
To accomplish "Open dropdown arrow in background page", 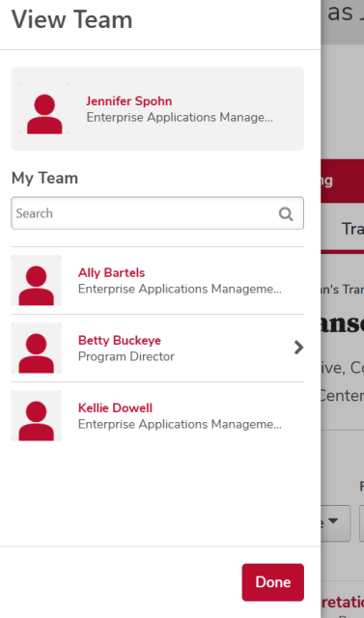I will pos(333,520).
